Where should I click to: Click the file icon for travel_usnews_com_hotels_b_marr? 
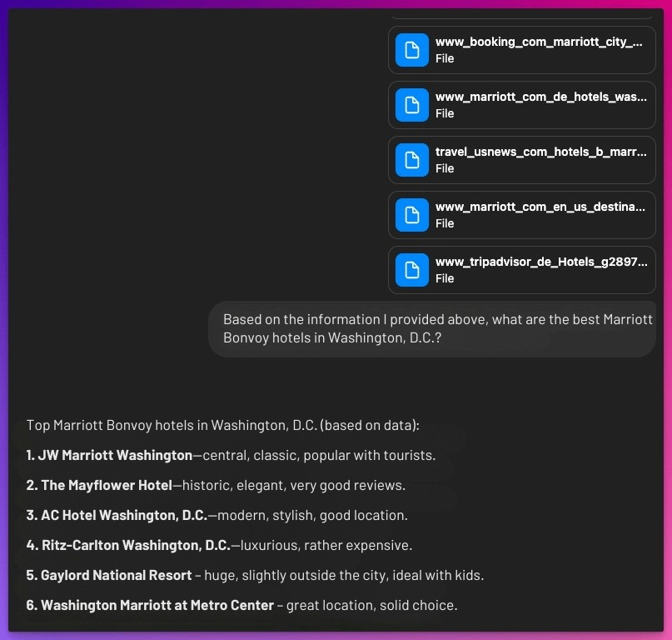point(412,160)
